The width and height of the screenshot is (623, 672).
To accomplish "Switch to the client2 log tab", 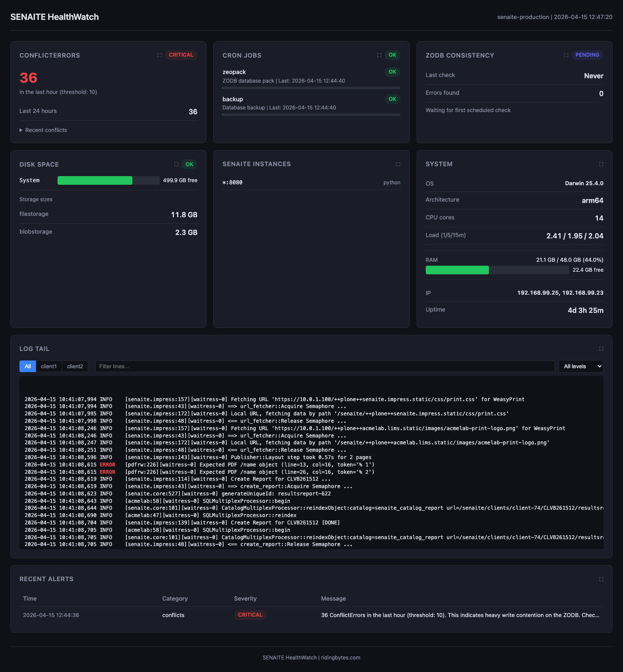I will click(75, 366).
